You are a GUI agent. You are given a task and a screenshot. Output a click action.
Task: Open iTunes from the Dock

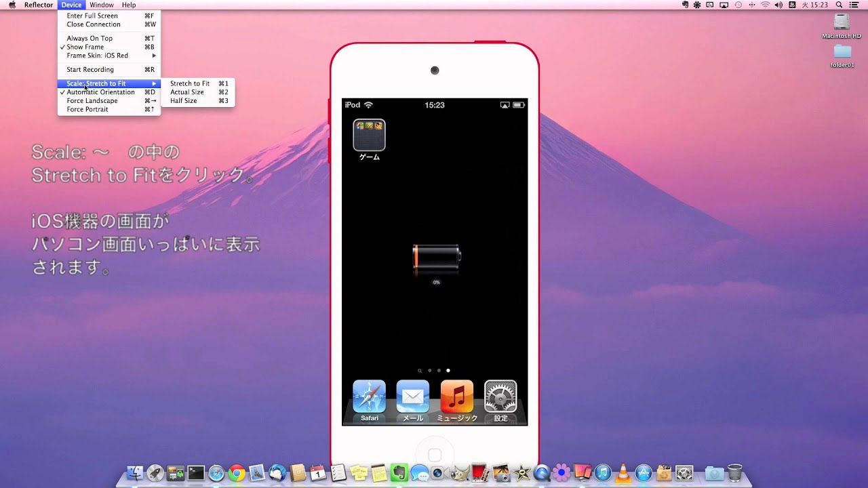603,472
